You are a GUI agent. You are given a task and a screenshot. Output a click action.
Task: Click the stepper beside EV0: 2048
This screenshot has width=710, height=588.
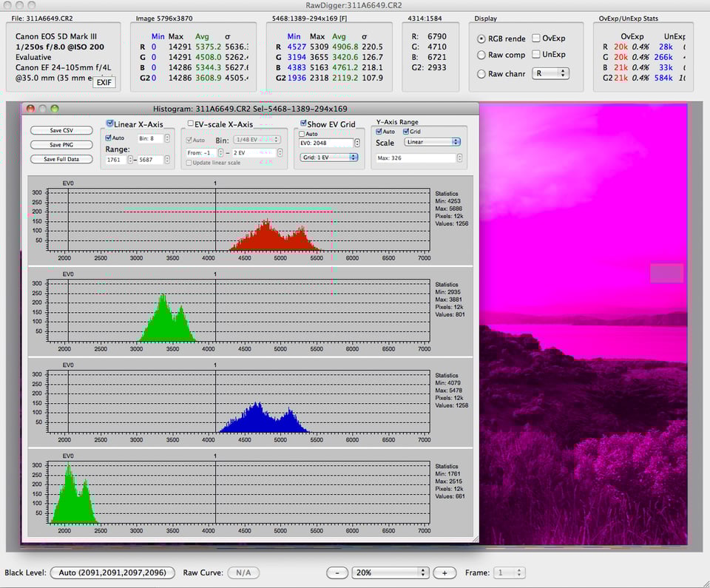(357, 143)
